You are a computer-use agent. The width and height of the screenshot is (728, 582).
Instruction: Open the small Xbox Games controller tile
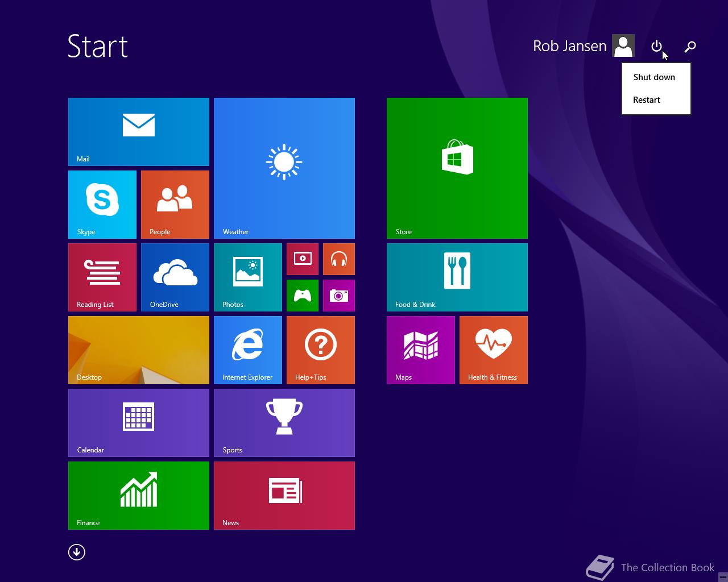tap(303, 296)
